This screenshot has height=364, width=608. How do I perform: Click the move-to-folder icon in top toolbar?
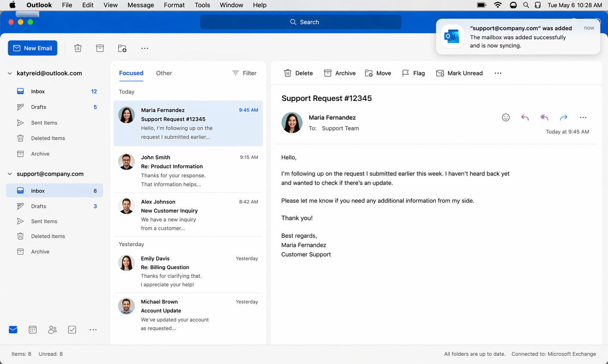122,48
